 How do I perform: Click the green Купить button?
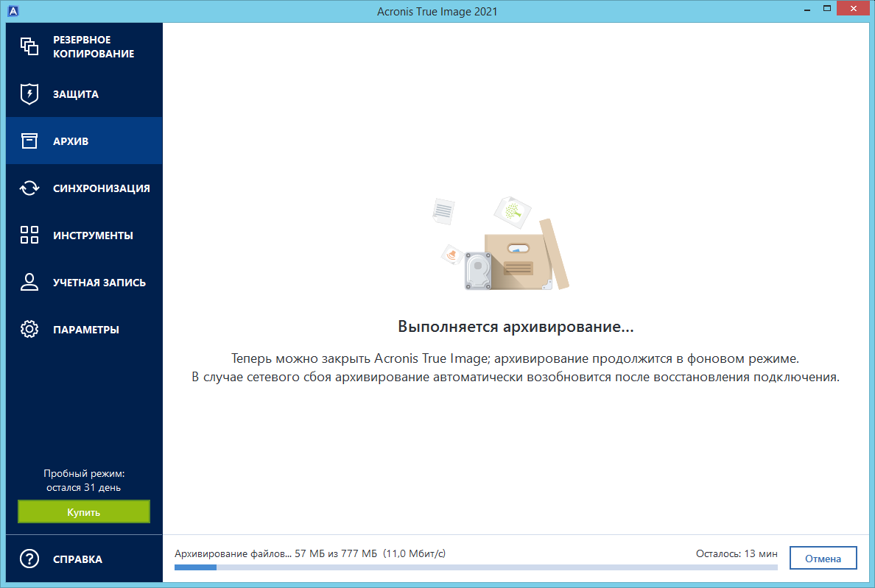84,511
